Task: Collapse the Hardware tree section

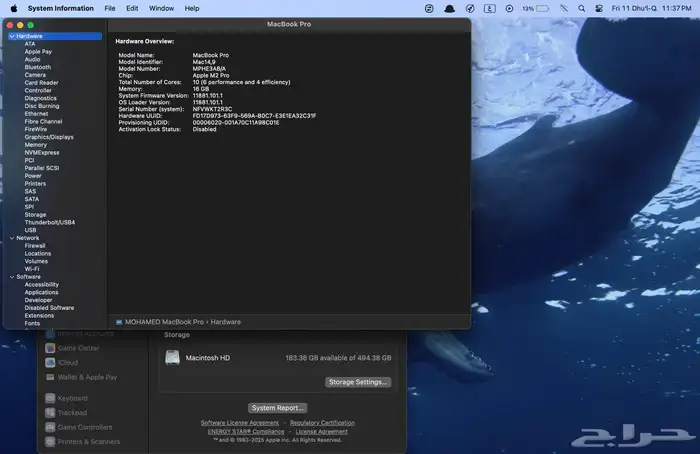Action: [11, 36]
